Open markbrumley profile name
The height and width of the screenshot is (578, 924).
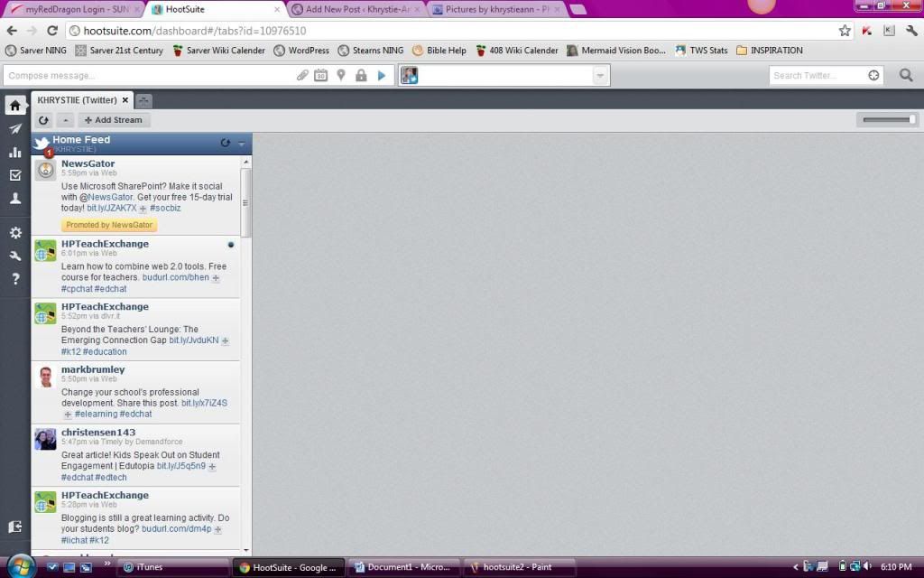point(93,369)
